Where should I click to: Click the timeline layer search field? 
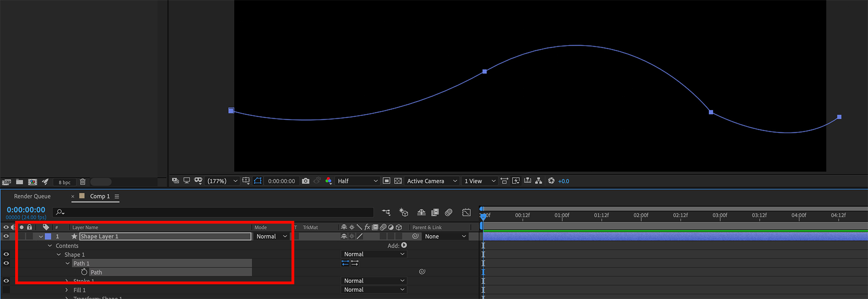coord(213,212)
